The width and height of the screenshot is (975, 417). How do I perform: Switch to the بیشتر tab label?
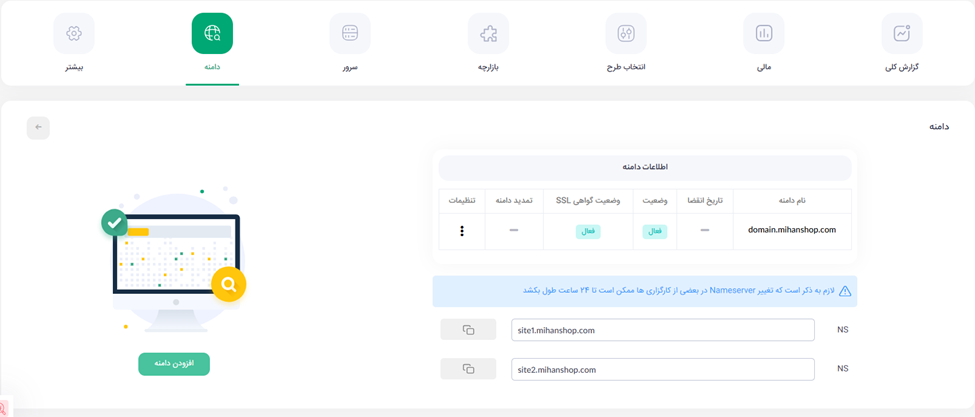pos(74,67)
